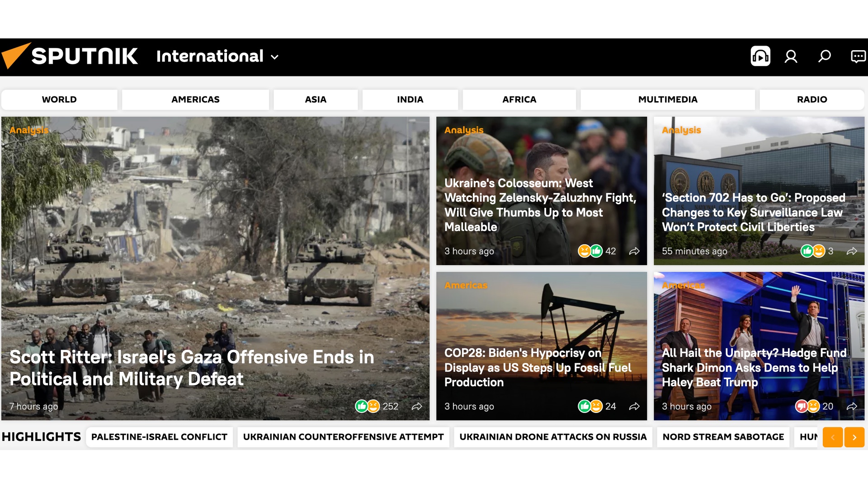Open the Hedge Fund Shark Dimon article

point(754,367)
